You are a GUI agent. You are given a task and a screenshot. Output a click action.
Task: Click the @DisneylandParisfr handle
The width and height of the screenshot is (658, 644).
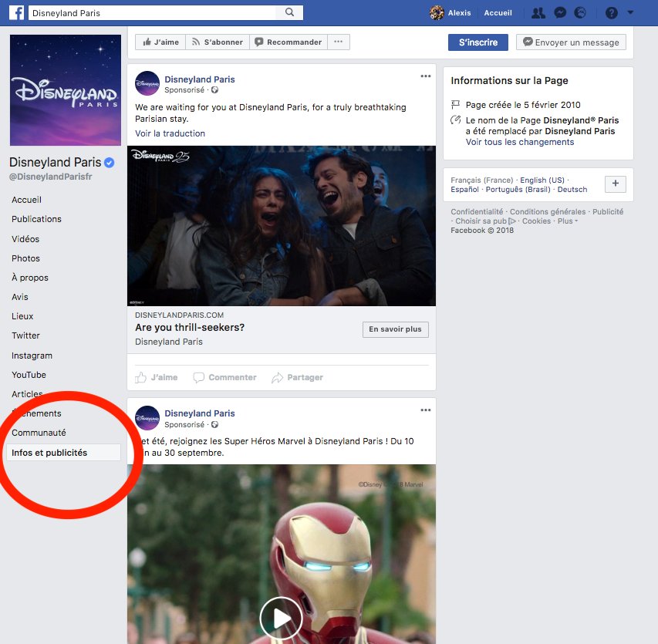click(50, 177)
